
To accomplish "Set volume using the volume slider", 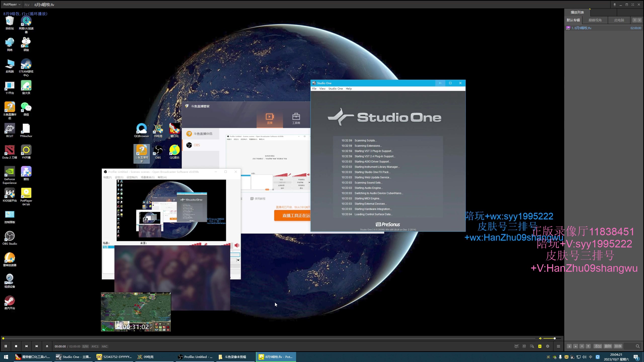I will 552,338.
